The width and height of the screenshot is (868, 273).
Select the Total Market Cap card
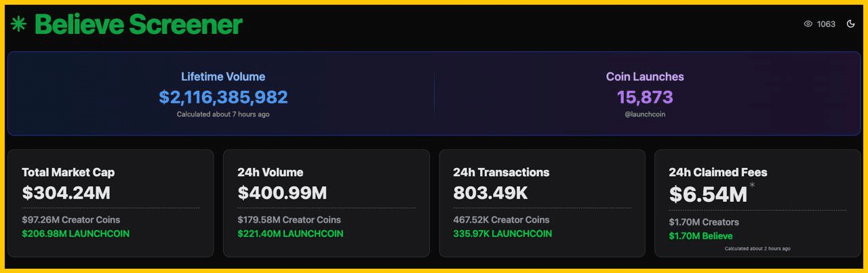click(111, 203)
